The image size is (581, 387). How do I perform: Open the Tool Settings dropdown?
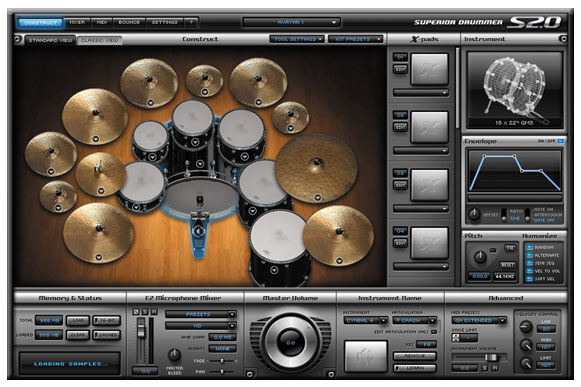tap(297, 39)
